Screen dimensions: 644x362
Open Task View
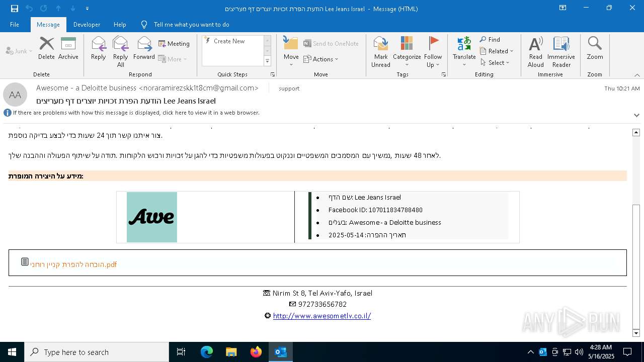(181, 352)
